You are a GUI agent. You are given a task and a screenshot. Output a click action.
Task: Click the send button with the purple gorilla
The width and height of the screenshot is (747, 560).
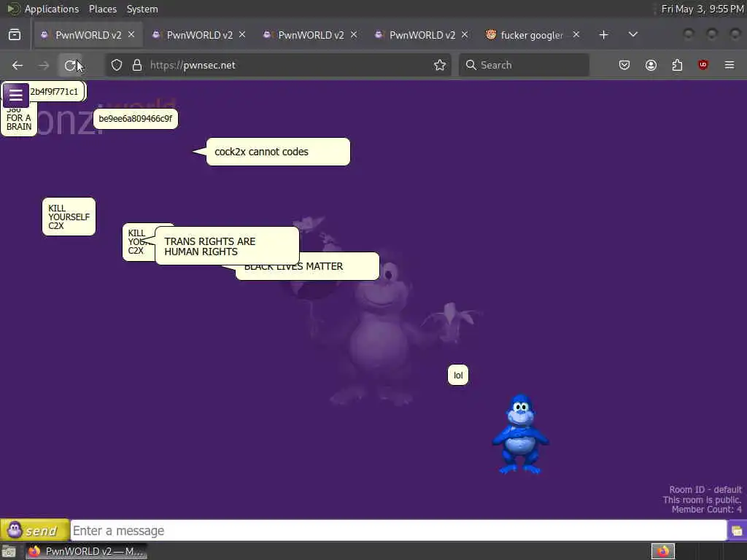click(35, 530)
